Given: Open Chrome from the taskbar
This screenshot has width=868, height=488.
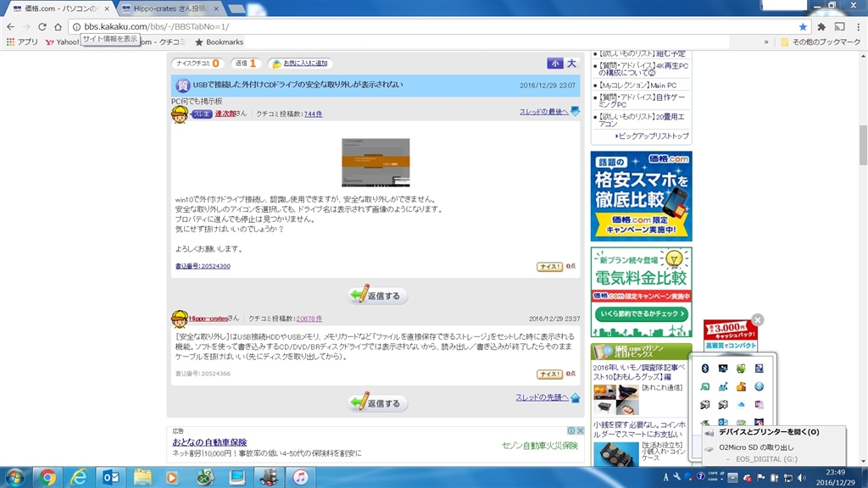Looking at the screenshot, I should (x=47, y=477).
